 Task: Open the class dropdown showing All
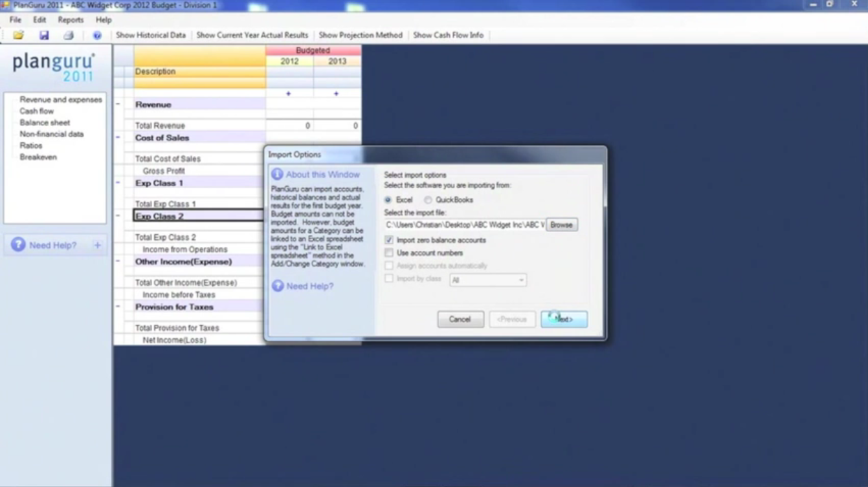tap(488, 280)
